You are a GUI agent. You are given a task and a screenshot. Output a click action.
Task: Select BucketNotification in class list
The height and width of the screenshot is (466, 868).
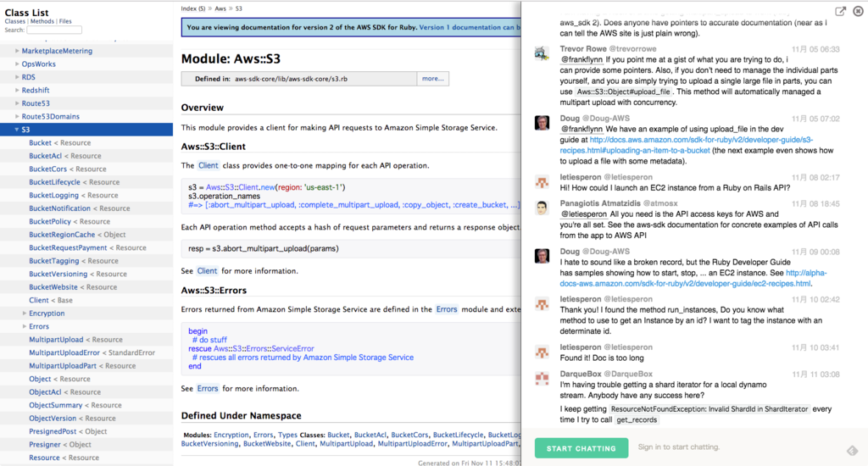tap(60, 208)
